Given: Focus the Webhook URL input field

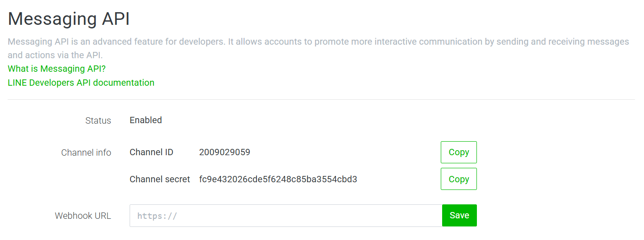Looking at the screenshot, I should 285,216.
